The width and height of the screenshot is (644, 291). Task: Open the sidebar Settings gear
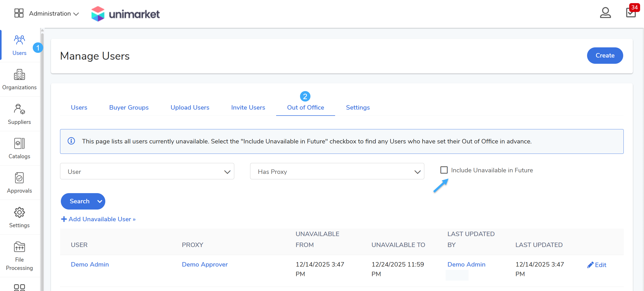(x=19, y=217)
